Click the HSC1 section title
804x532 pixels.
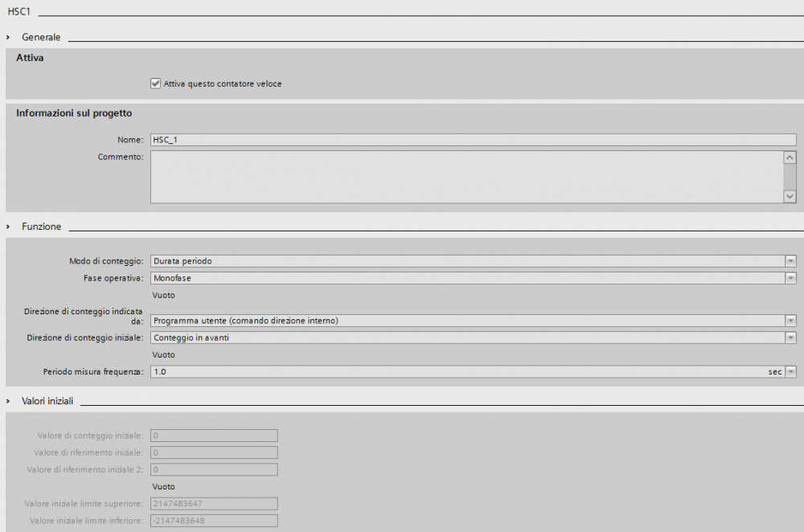point(18,12)
